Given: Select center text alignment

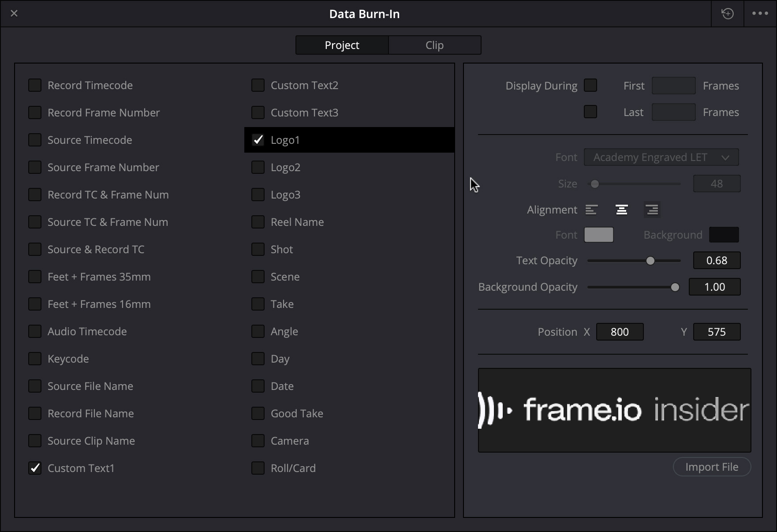Looking at the screenshot, I should coord(622,210).
